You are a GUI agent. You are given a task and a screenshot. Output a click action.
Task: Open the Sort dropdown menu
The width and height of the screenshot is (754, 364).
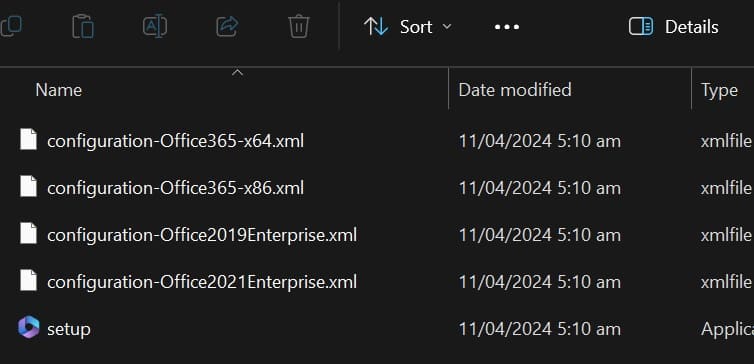[x=408, y=26]
